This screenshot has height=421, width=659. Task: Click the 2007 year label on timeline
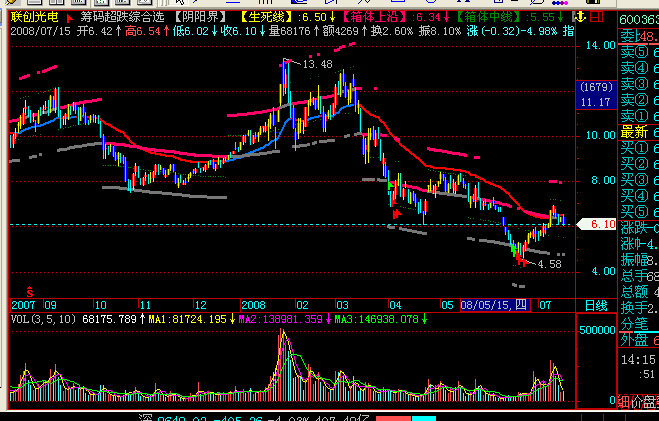click(23, 305)
